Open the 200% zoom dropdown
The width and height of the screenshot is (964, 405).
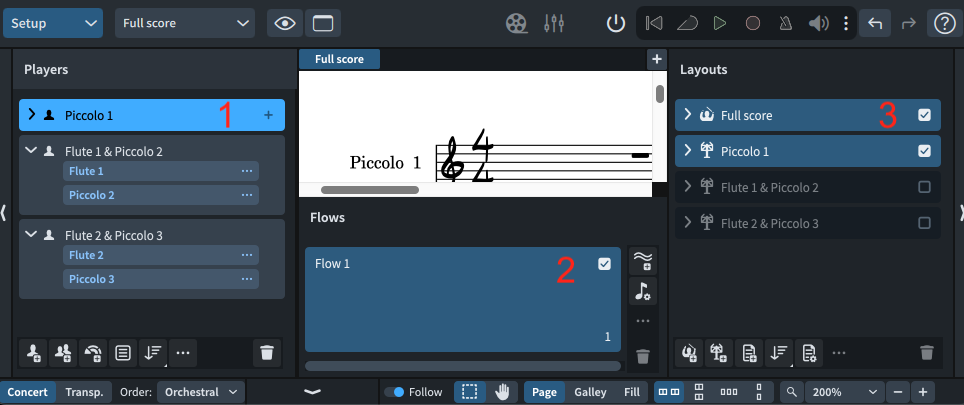(x=847, y=392)
